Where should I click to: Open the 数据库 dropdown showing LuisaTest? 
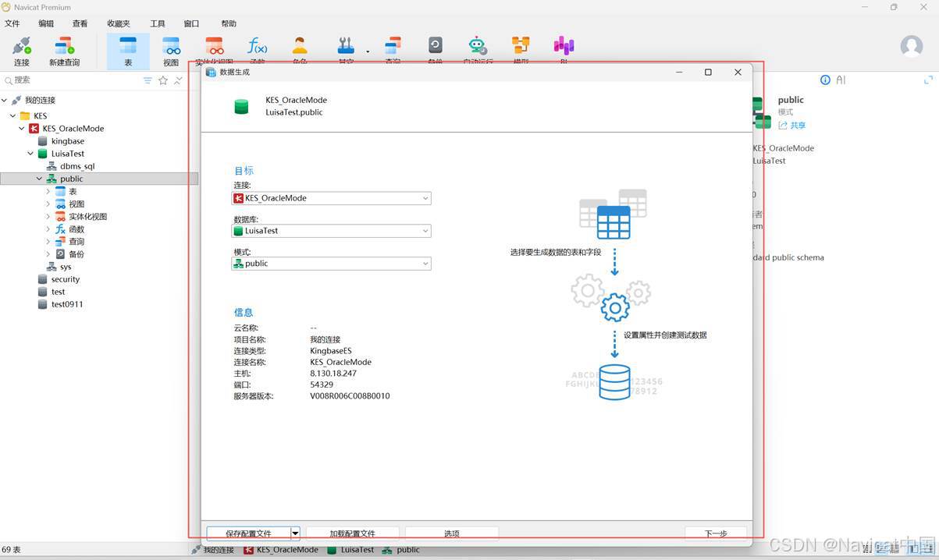tap(332, 231)
